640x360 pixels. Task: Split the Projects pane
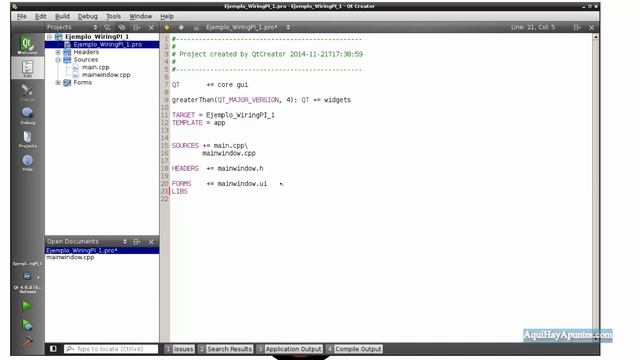click(137, 27)
